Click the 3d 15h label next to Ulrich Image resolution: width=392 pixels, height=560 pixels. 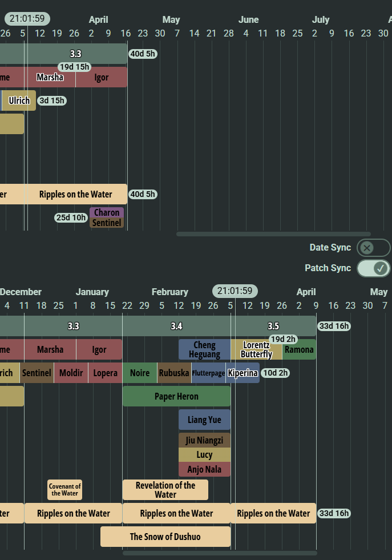[x=52, y=100]
